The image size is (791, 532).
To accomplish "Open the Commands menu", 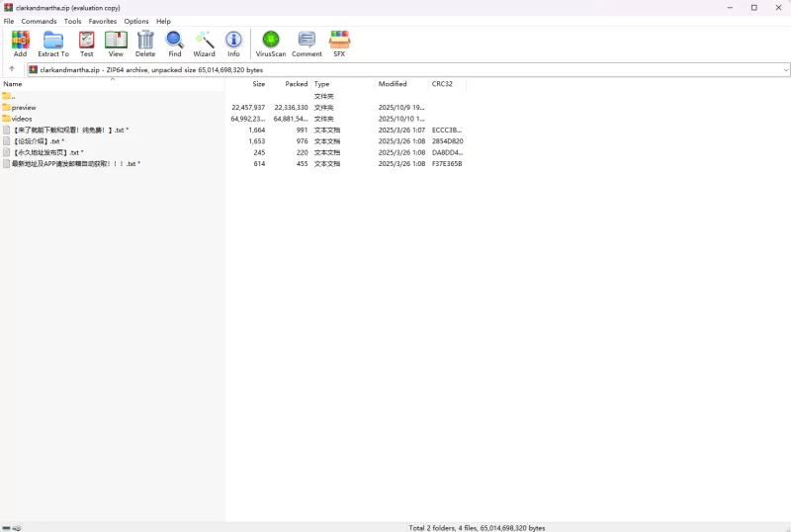I will pyautogui.click(x=39, y=21).
